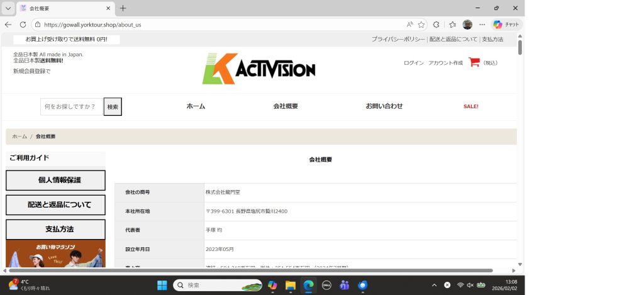Image resolution: width=644 pixels, height=295 pixels.
Task: Open the 会社概要 navigation menu item
Action: (286, 106)
